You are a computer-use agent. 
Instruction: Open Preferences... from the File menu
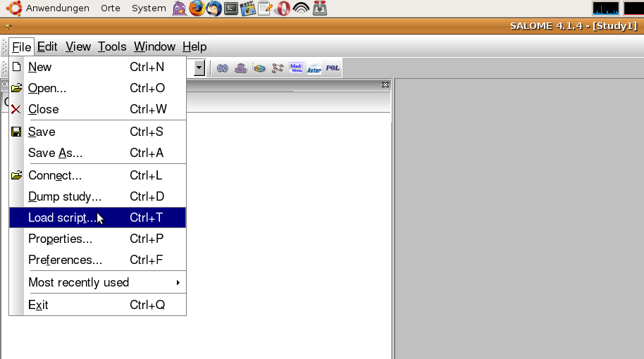tap(98, 260)
